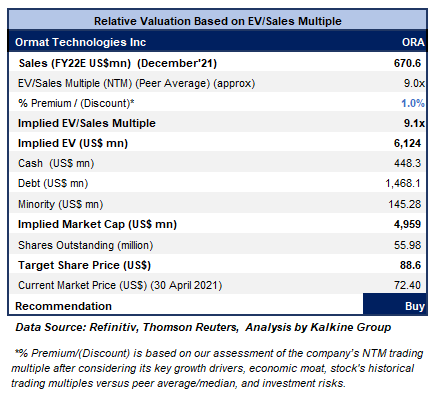Click the % Premium / (Discount)* row label
This screenshot has height=406, width=436.
pyautogui.click(x=76, y=103)
